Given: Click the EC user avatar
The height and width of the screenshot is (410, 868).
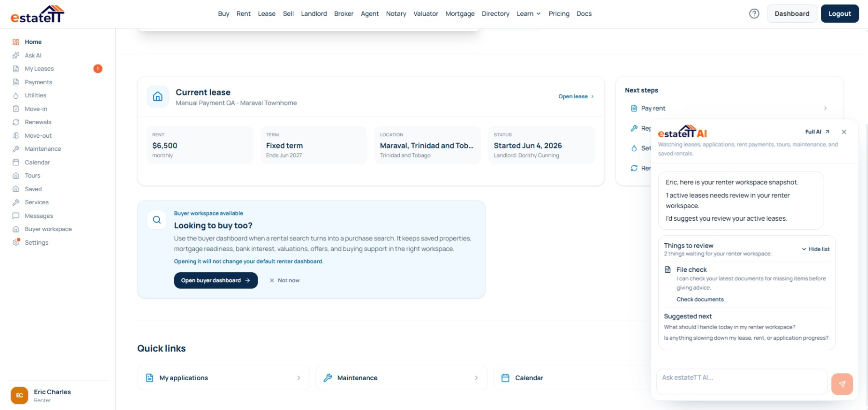Looking at the screenshot, I should coord(19,396).
